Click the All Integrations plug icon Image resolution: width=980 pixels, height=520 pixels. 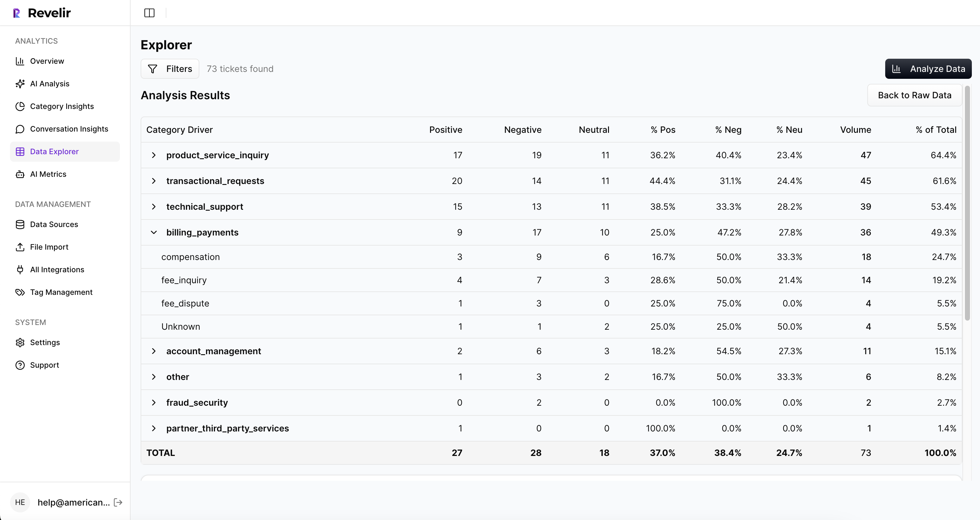[20, 269]
